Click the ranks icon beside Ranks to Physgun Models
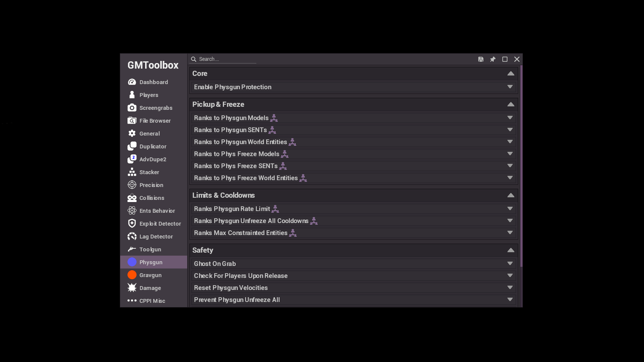644x362 pixels. [x=274, y=118]
